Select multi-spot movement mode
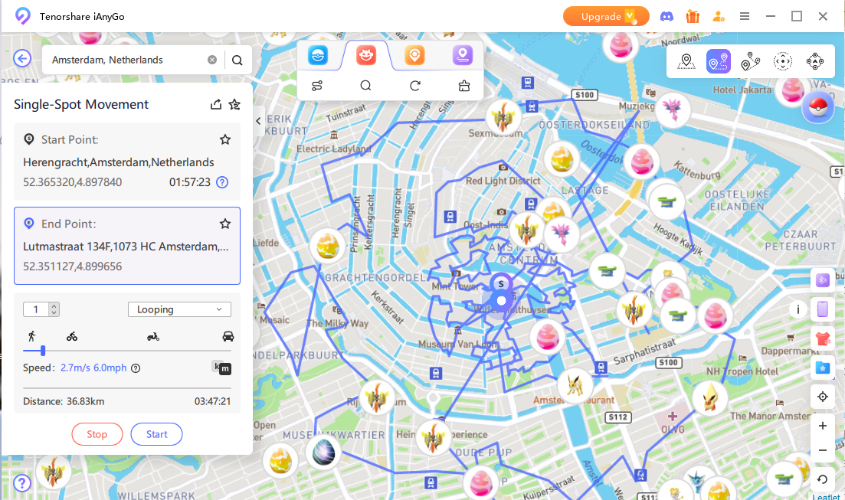 pos(750,61)
